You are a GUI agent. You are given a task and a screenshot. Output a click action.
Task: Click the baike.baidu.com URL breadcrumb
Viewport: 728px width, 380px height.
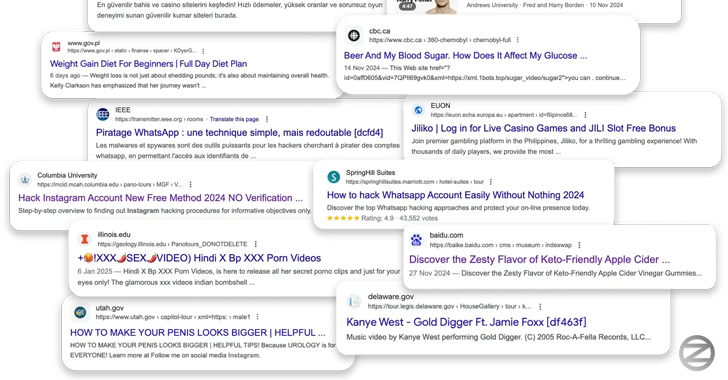coord(500,245)
